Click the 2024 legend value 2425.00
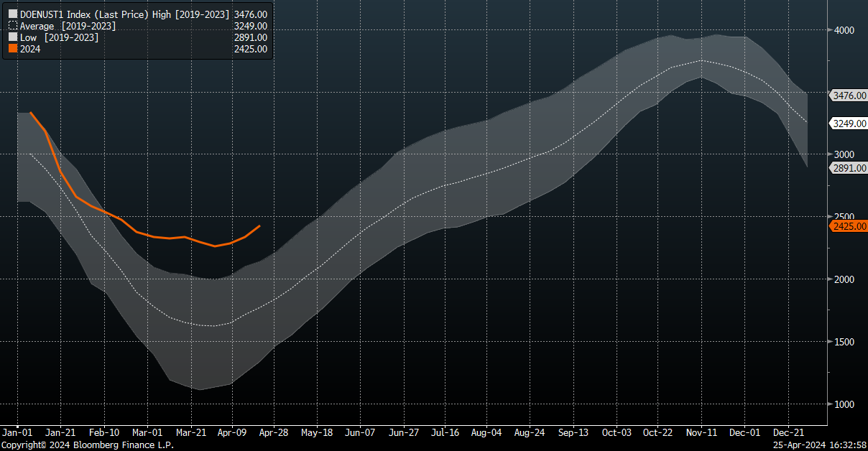The image size is (868, 451). click(251, 50)
